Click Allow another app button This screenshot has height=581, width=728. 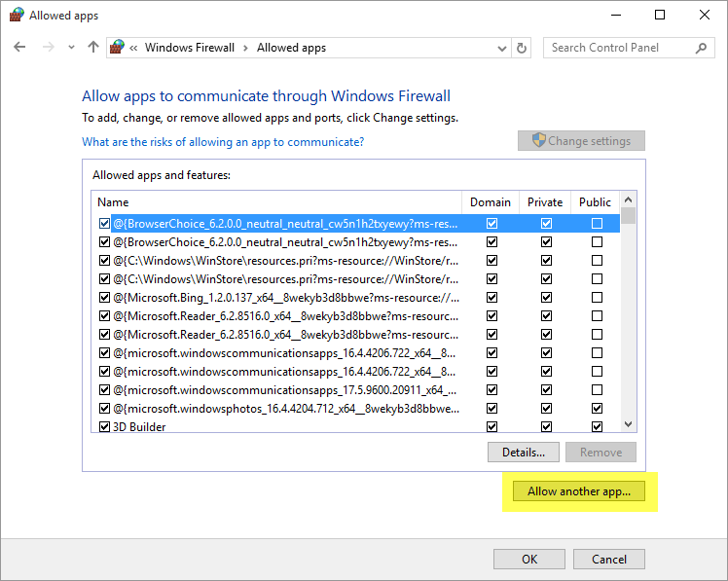click(579, 491)
